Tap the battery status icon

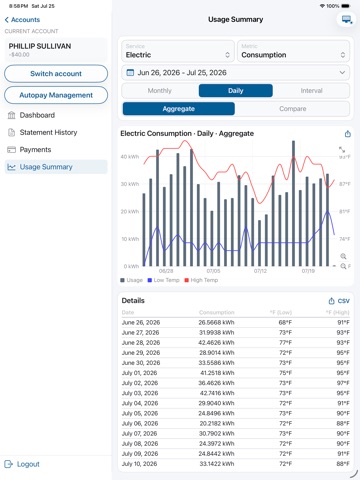(x=346, y=6)
